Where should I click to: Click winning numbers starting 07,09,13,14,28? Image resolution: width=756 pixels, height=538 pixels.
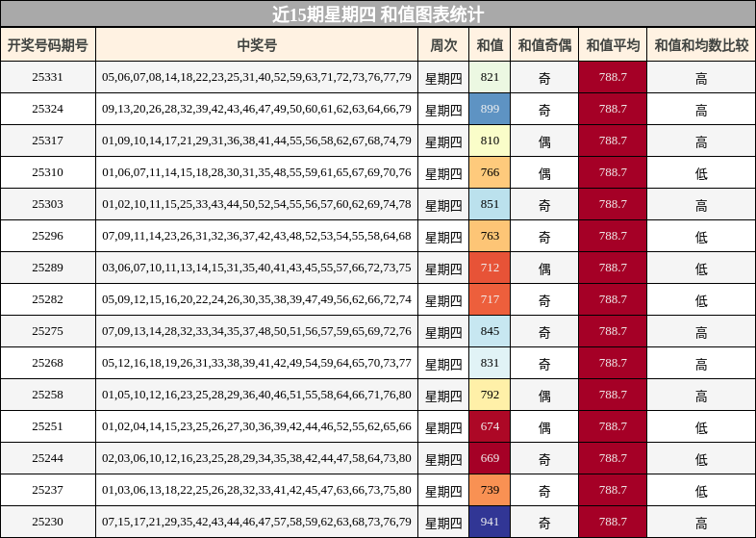point(257,331)
